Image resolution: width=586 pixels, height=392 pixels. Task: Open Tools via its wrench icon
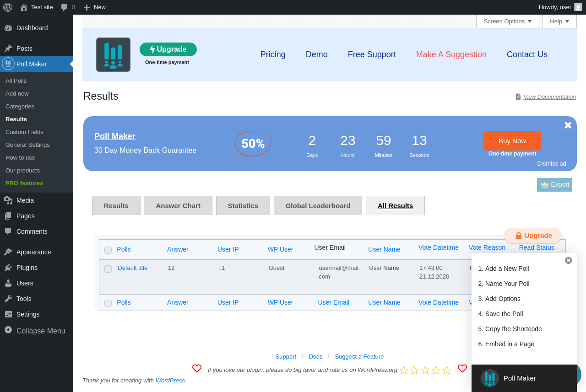8,299
